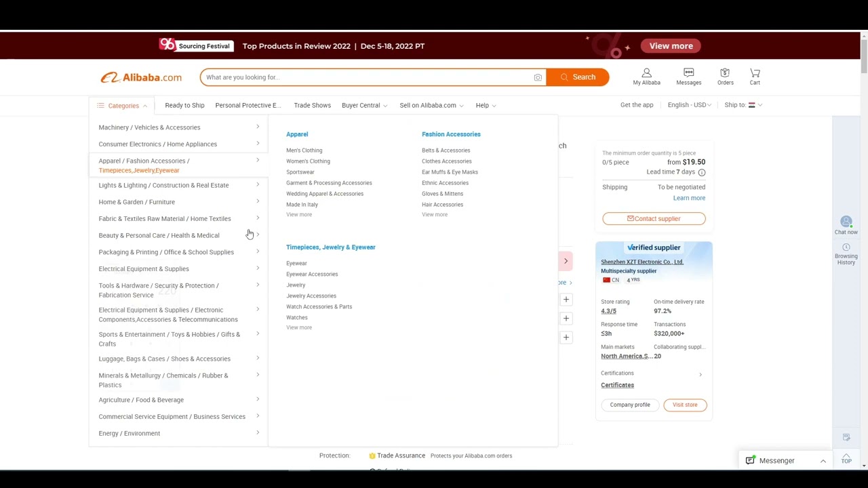Open the Help dropdown
This screenshot has width=868, height=488.
(x=486, y=105)
